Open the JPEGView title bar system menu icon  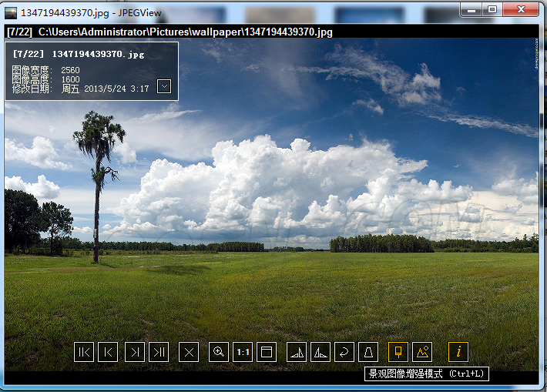point(9,12)
